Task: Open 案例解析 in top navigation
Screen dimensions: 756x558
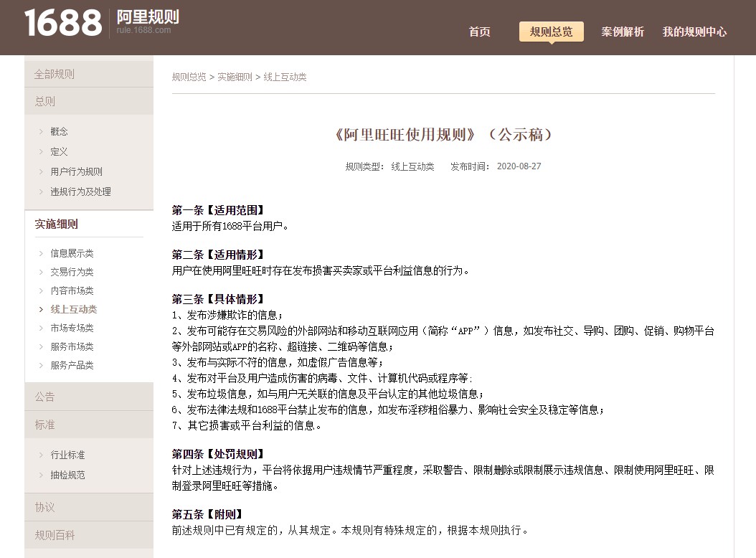Action: (x=623, y=32)
